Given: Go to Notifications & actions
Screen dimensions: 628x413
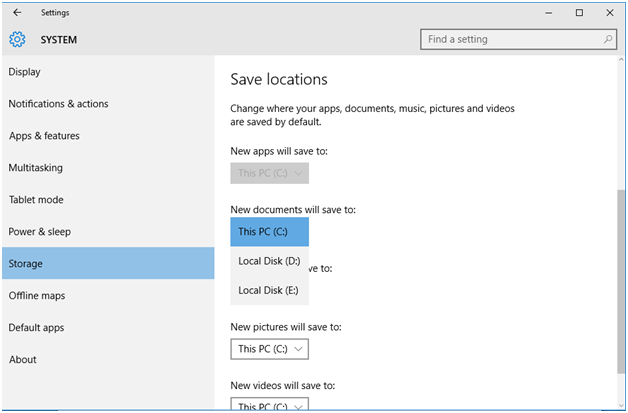Looking at the screenshot, I should click(x=58, y=104).
